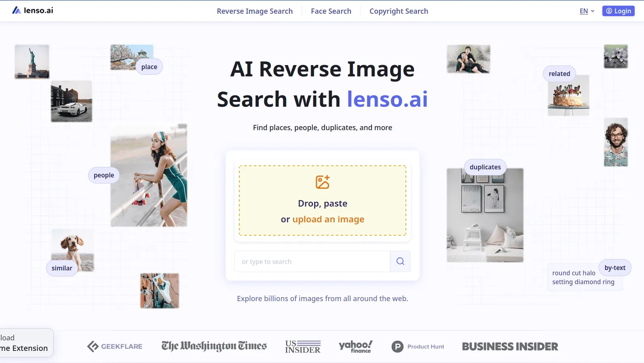
Task: Click the US Insider logo
Action: (303, 346)
